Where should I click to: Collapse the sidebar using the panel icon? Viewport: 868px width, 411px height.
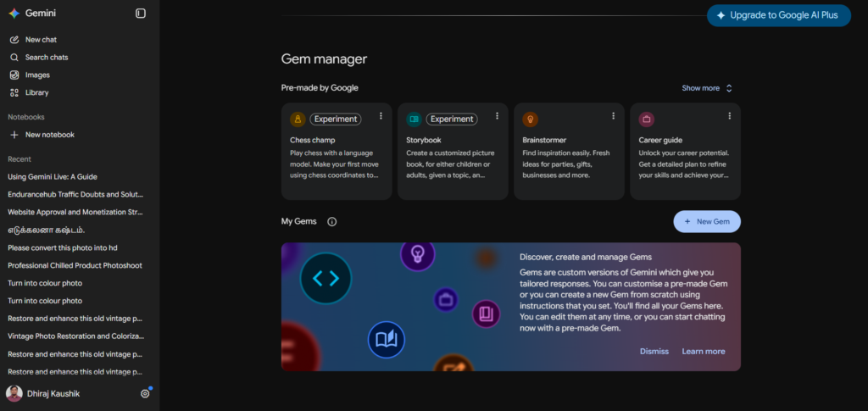pos(141,14)
